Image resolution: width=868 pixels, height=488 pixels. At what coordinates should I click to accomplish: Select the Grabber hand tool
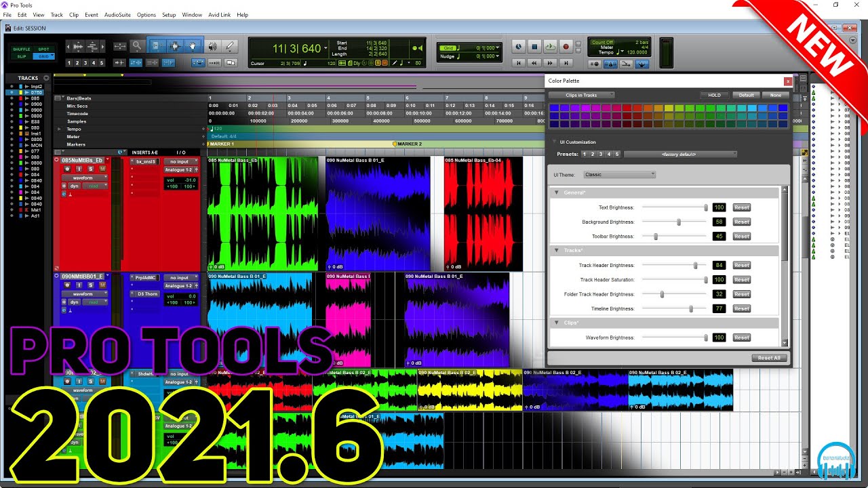click(x=193, y=46)
